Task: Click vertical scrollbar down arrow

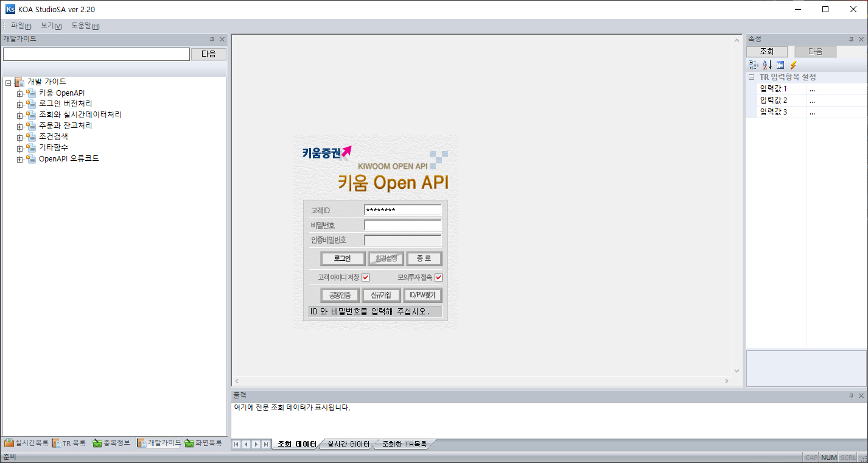Action: (737, 370)
